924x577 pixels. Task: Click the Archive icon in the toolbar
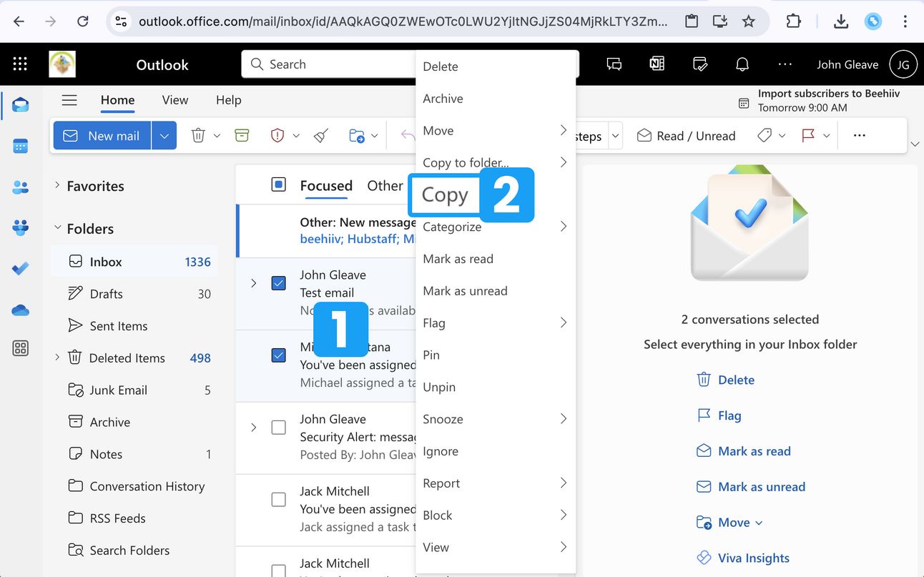tap(242, 136)
